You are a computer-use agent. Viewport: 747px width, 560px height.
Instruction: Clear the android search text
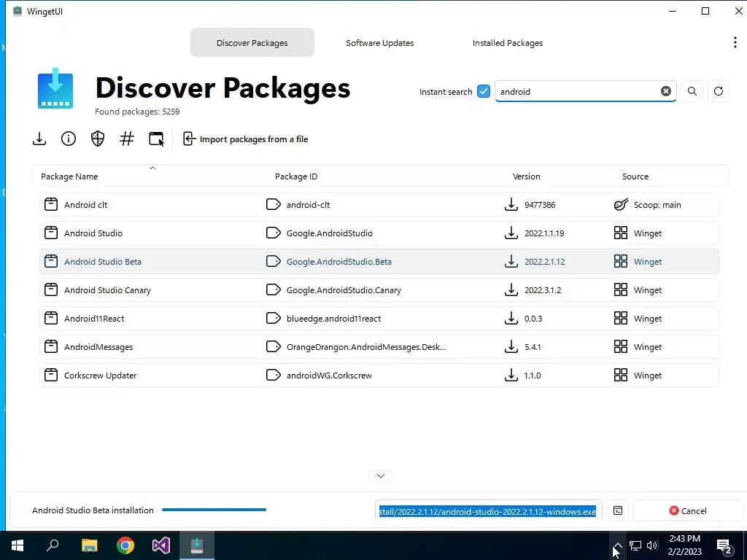coord(666,91)
